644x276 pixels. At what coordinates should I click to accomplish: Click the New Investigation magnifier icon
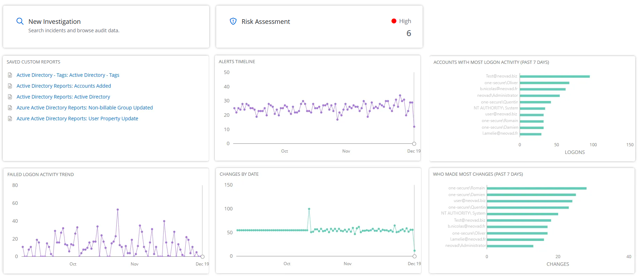(x=20, y=21)
